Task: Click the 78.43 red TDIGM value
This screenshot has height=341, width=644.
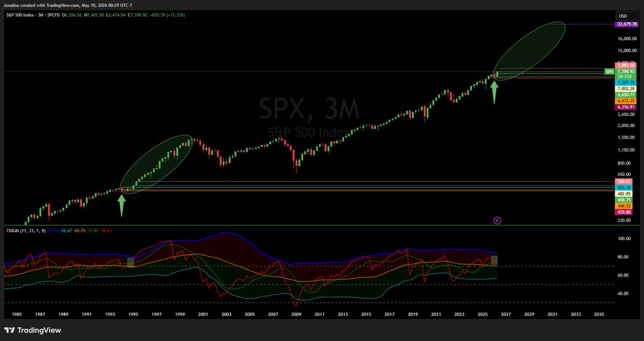Action: pyautogui.click(x=106, y=230)
